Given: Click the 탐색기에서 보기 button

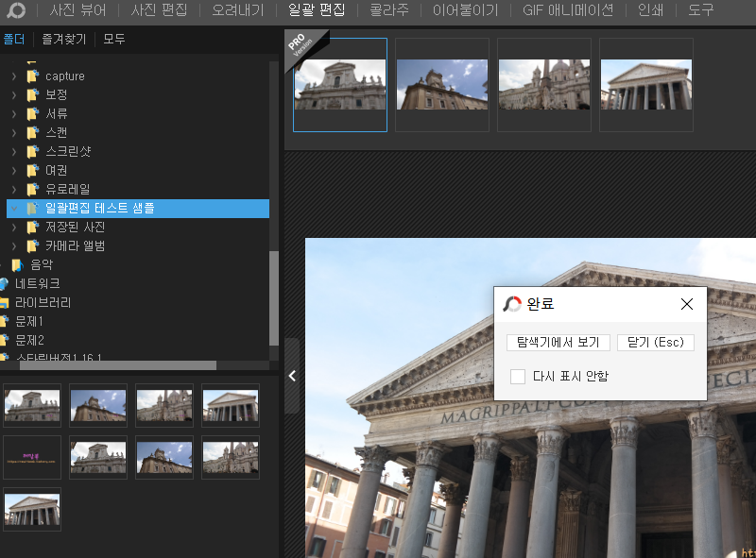Looking at the screenshot, I should coord(558,343).
